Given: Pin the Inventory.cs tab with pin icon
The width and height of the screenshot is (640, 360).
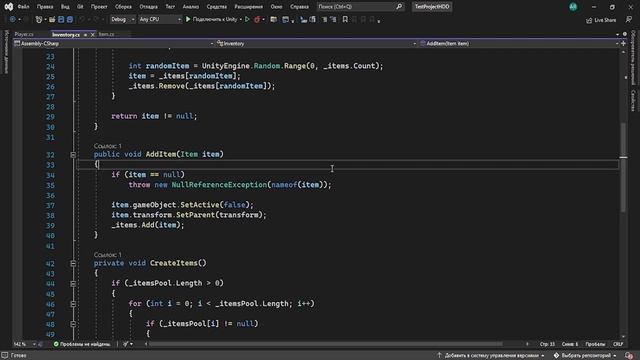Looking at the screenshot, I should [x=85, y=35].
